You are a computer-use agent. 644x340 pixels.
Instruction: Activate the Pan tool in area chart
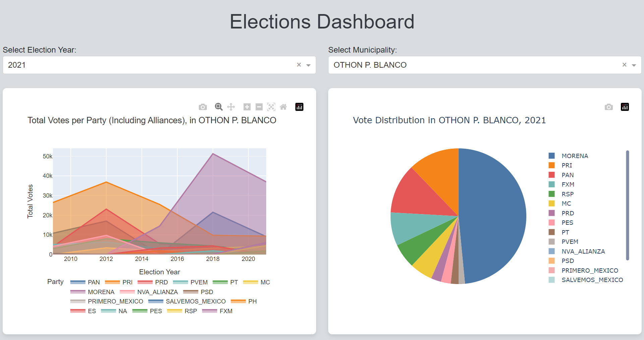point(231,107)
